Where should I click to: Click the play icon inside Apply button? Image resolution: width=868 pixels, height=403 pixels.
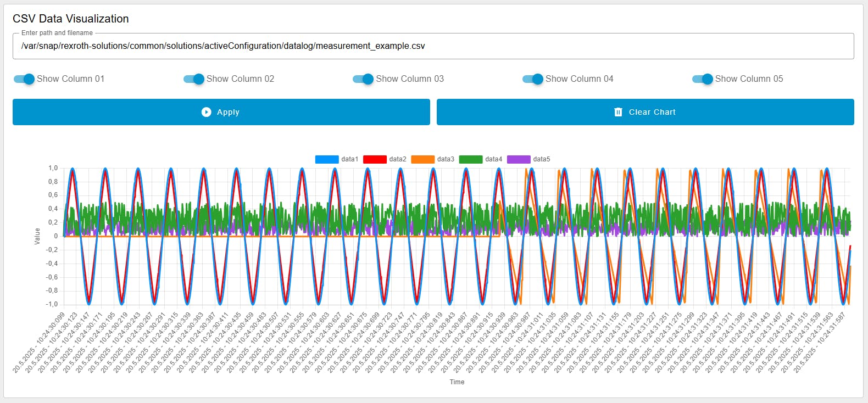206,112
